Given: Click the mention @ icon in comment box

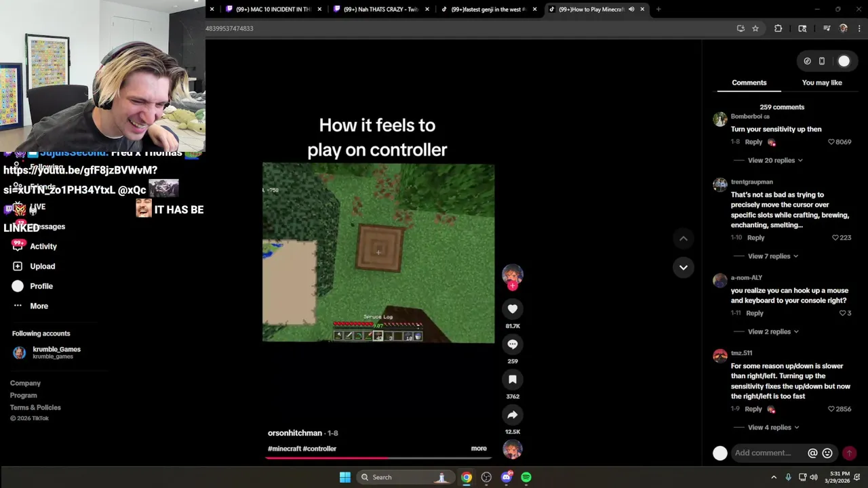Looking at the screenshot, I should (812, 453).
